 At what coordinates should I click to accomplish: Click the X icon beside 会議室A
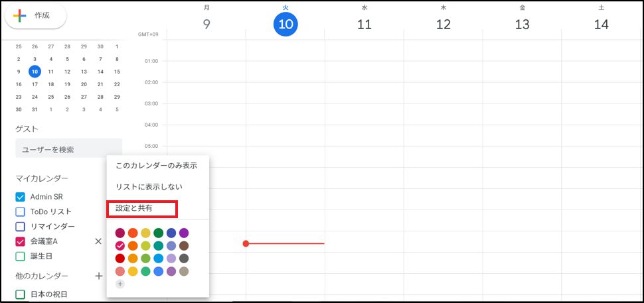pyautogui.click(x=98, y=241)
